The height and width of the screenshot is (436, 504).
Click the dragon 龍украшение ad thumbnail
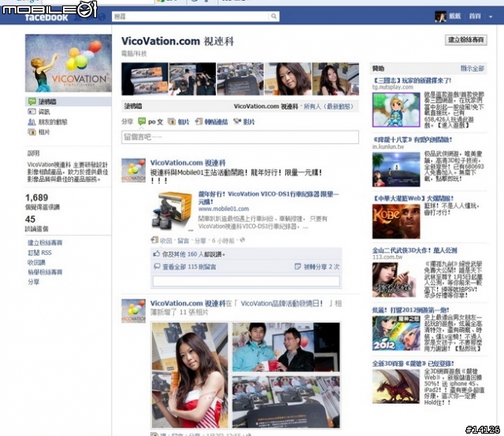[x=396, y=386]
